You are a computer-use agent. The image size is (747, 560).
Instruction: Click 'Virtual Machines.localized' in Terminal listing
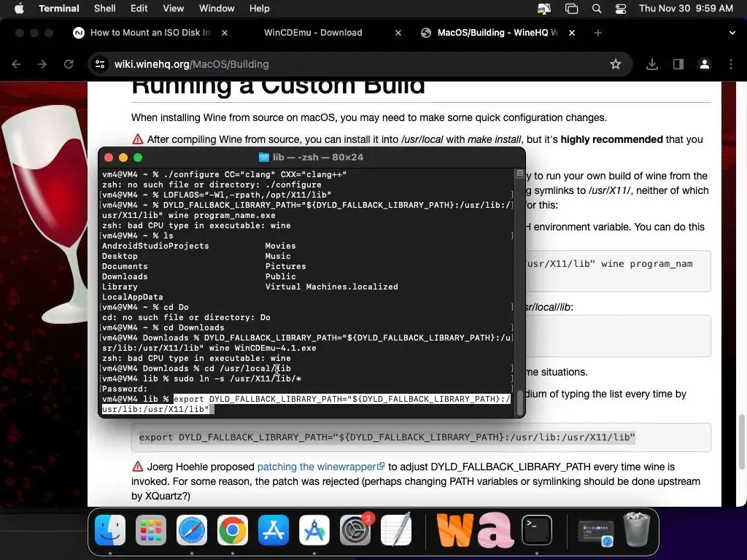[x=332, y=287]
